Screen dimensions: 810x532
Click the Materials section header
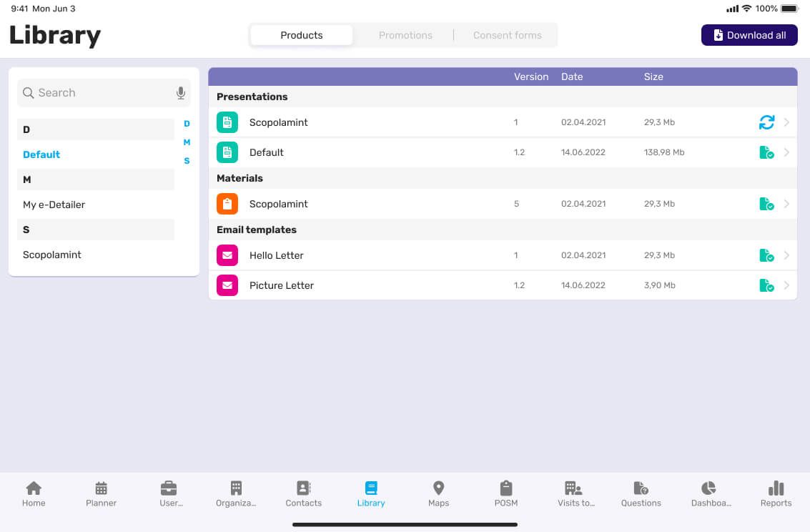(503, 178)
